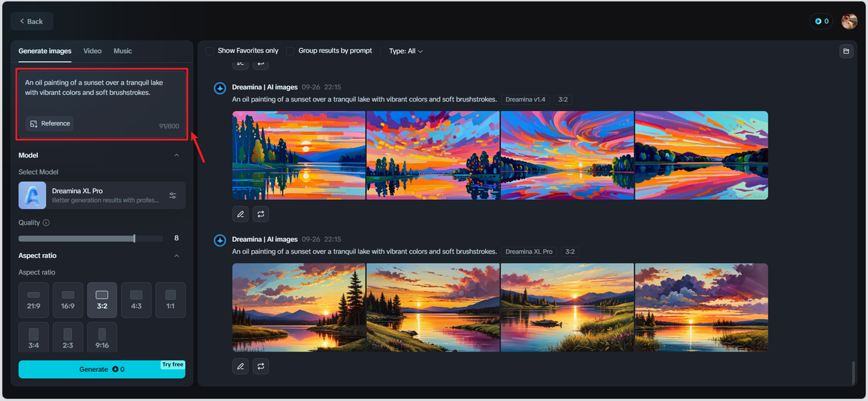
Task: Open model settings sliders icon
Action: point(173,195)
